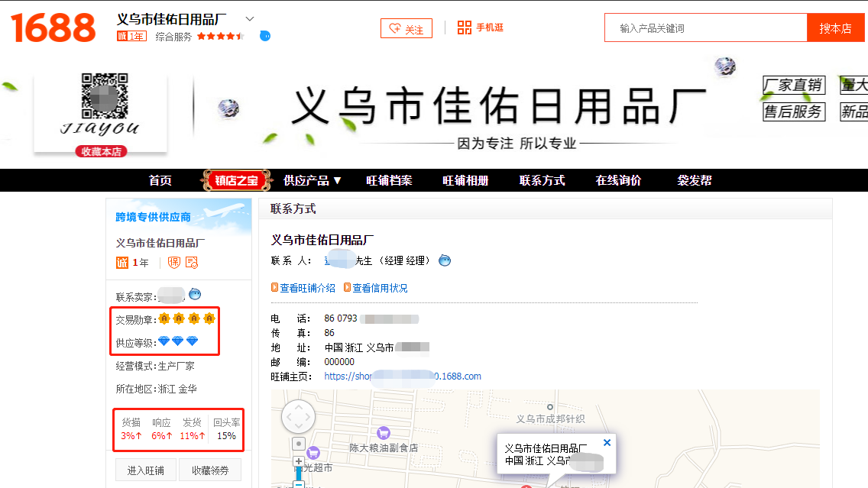Screen dimensions: 868x488
Task: Click the blue Wangwang icon near rating stars
Action: tap(265, 36)
